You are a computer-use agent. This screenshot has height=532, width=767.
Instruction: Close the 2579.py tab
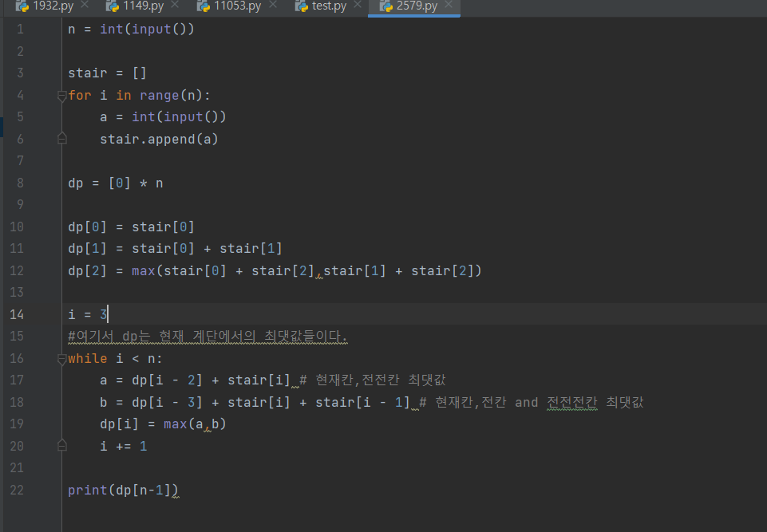449,5
